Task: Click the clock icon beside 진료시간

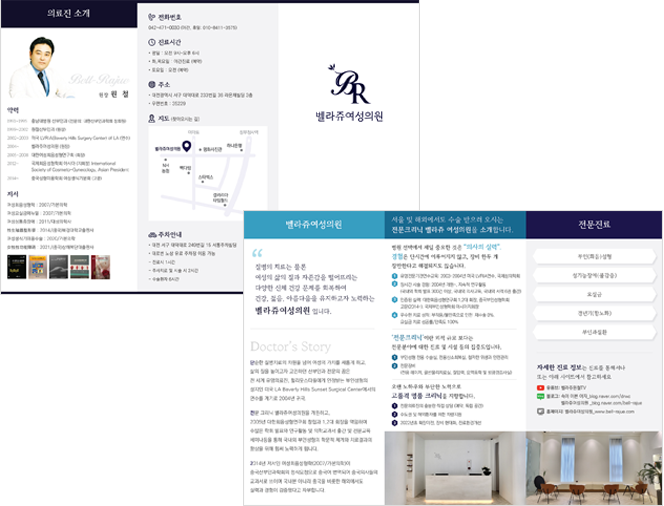Action: (152, 42)
